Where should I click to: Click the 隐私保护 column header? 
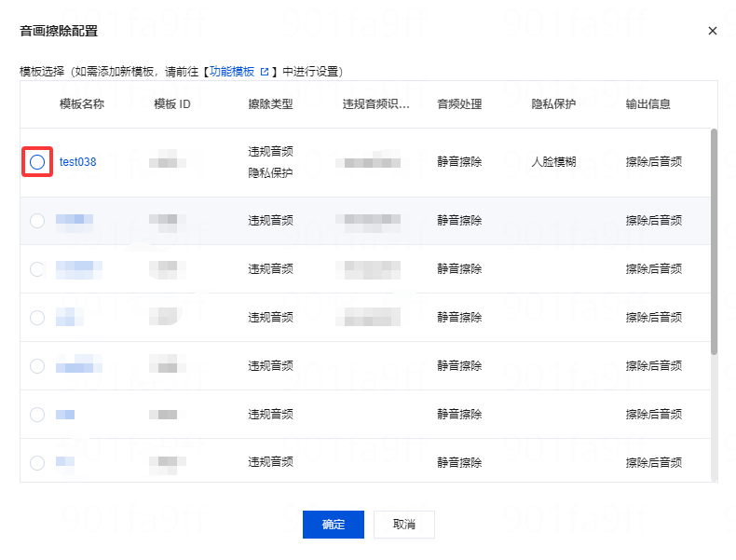553,104
